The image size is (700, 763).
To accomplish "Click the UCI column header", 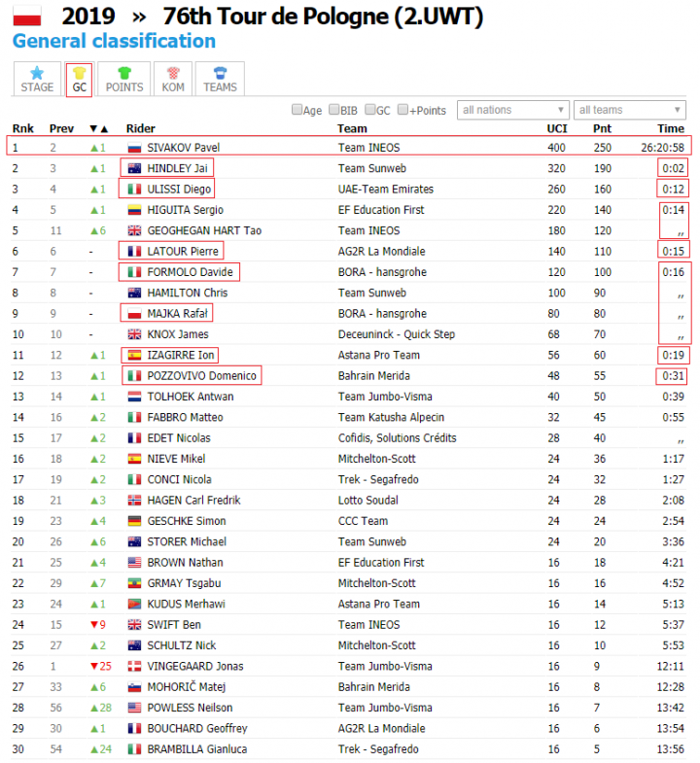I will [557, 128].
